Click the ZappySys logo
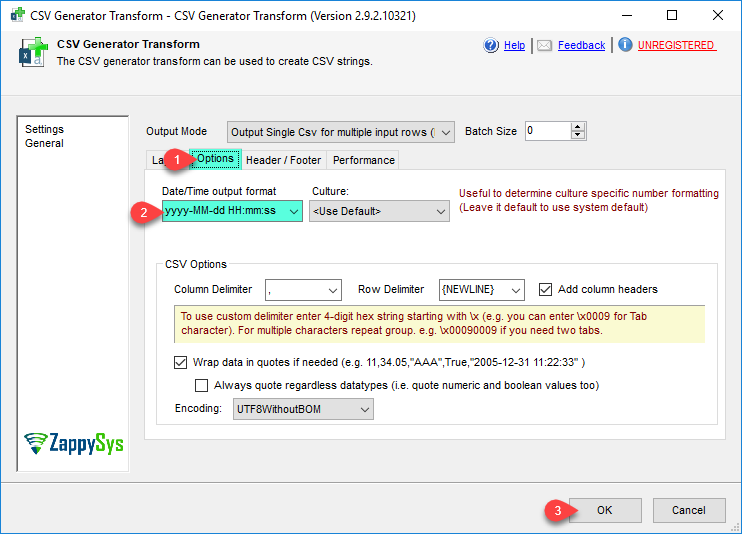The width and height of the screenshot is (742, 534). (73, 443)
